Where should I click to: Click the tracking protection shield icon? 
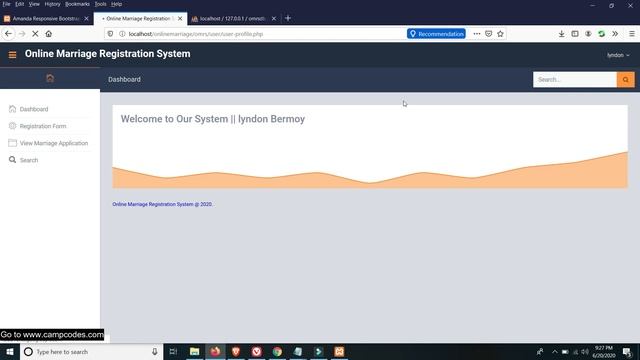pyautogui.click(x=110, y=34)
